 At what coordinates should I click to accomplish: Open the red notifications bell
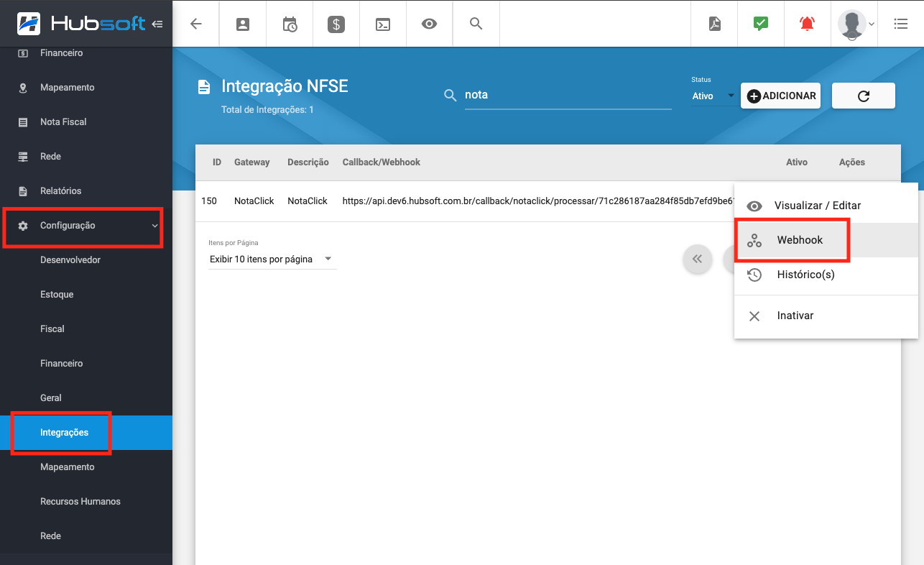click(807, 23)
